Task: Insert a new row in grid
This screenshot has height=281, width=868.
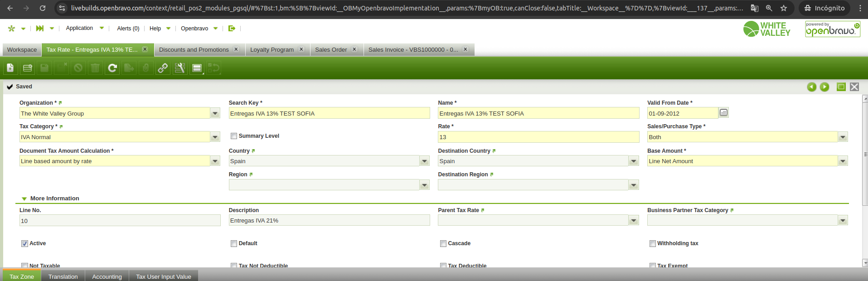Action: [27, 68]
